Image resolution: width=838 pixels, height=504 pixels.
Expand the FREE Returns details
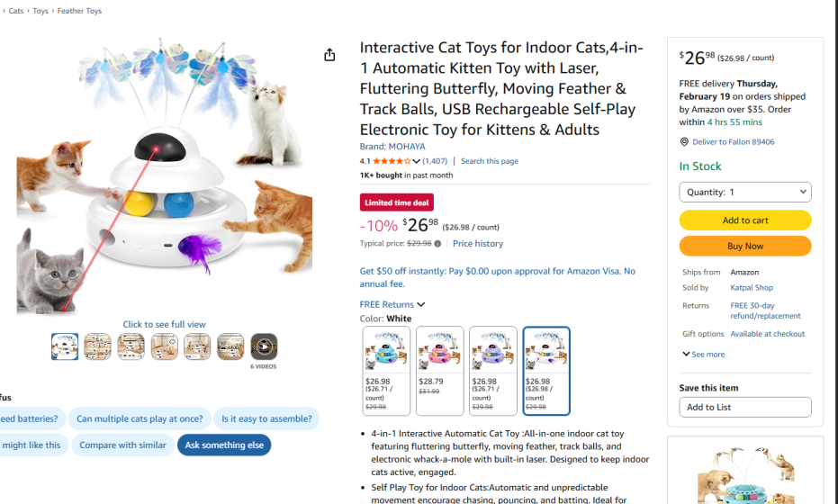(392, 305)
